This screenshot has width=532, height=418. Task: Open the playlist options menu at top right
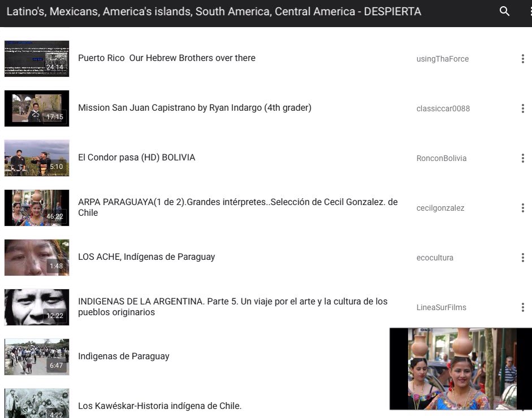(529, 11)
